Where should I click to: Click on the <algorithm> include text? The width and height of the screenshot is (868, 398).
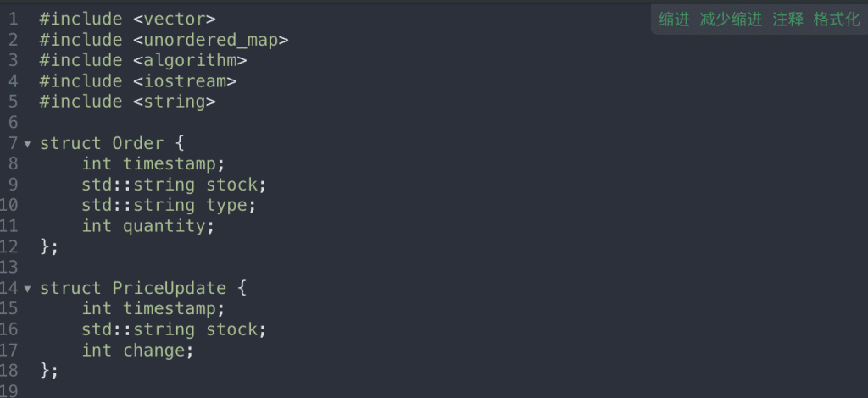190,60
